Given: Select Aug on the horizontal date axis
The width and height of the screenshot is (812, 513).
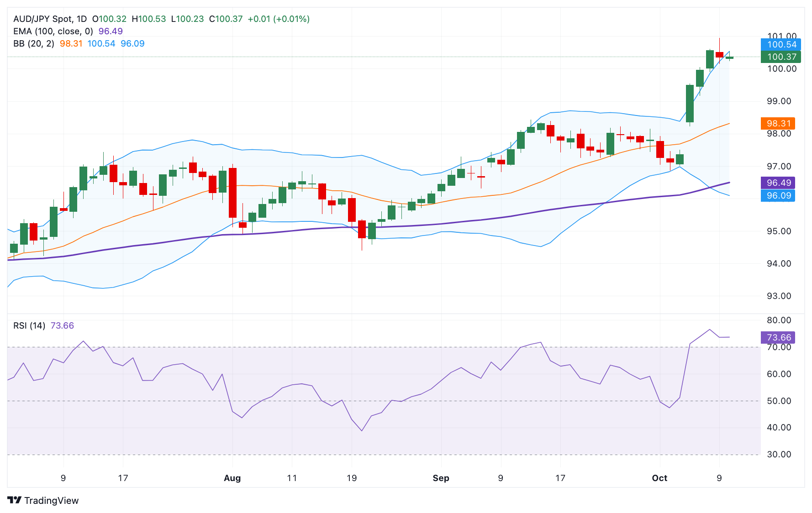Looking at the screenshot, I should pos(232,478).
